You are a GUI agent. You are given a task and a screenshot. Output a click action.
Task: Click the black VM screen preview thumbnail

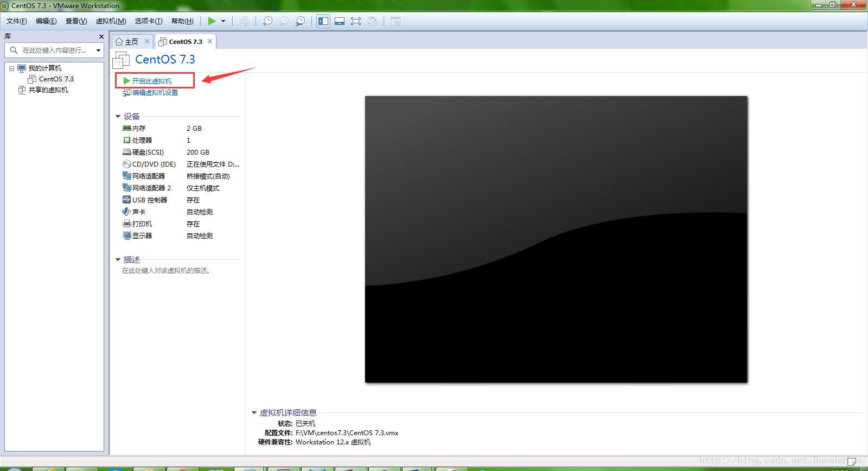[x=556, y=239]
